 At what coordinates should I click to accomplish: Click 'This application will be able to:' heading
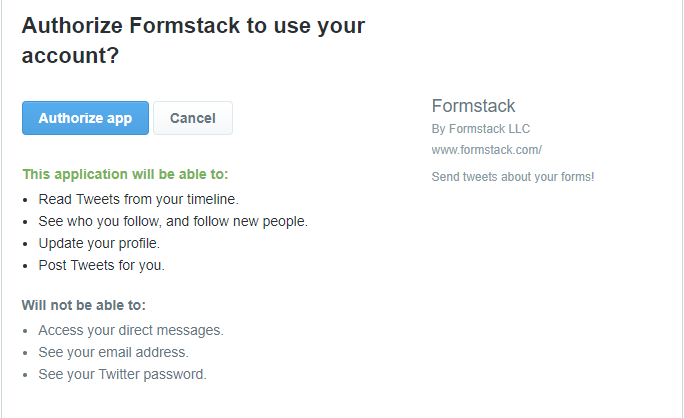[x=125, y=174]
